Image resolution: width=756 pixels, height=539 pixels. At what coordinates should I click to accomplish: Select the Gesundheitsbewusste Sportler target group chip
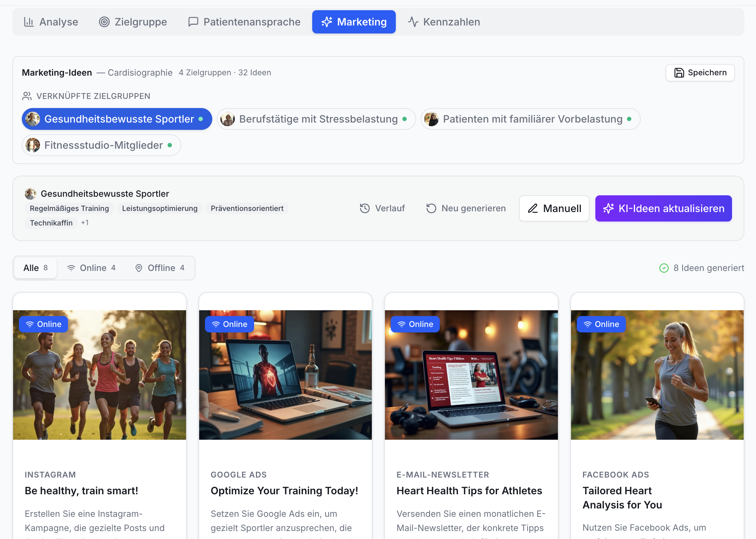pos(117,119)
